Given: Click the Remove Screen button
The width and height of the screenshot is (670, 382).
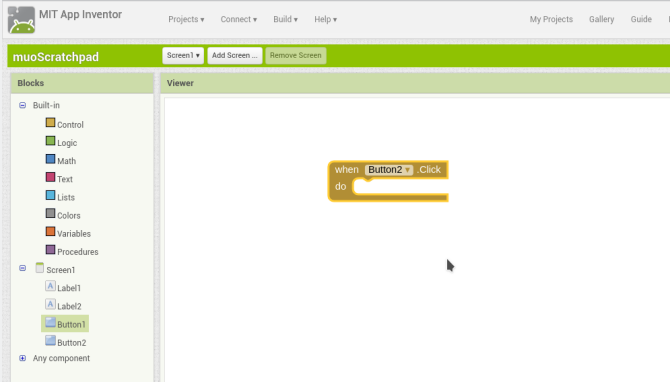Looking at the screenshot, I should (296, 56).
